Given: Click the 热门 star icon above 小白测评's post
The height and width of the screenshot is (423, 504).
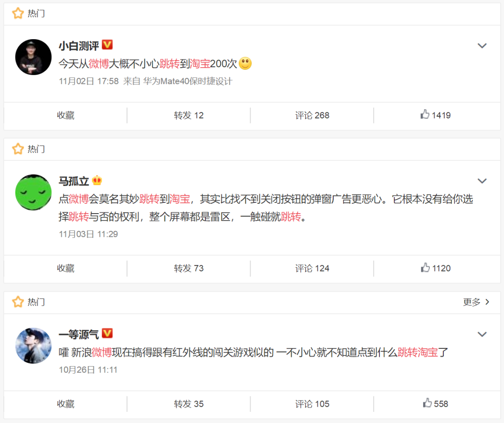Looking at the screenshot, I should pyautogui.click(x=18, y=14).
